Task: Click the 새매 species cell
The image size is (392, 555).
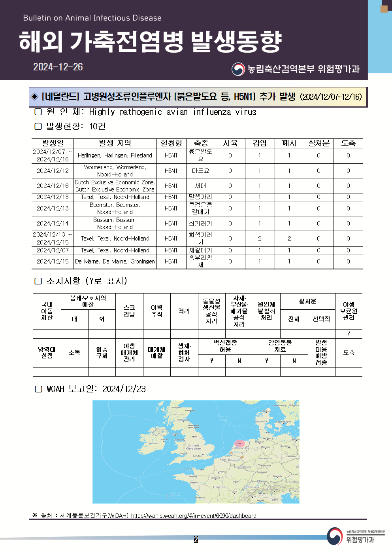Action: (201, 186)
